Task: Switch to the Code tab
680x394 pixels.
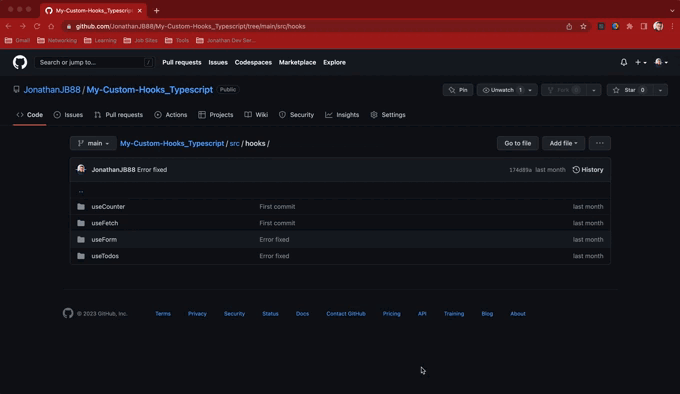Action: [x=29, y=115]
